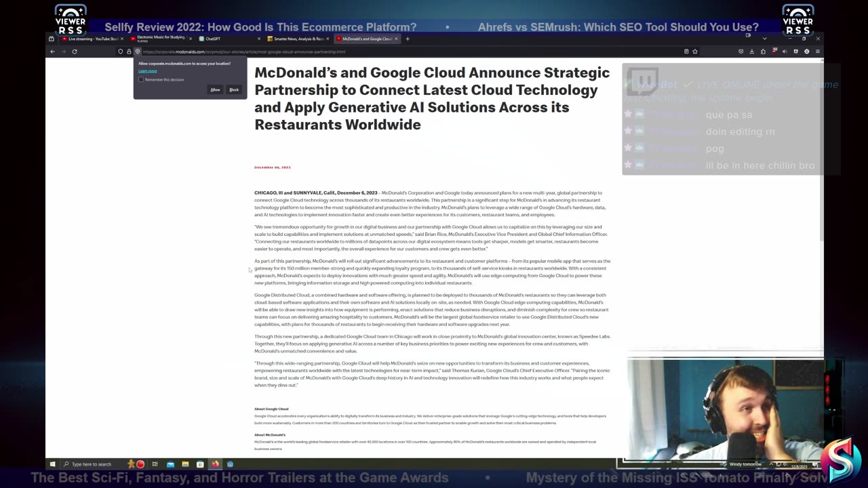This screenshot has height=488, width=868.
Task: Open the Grammarly-style circular extension icon
Action: 806,52
